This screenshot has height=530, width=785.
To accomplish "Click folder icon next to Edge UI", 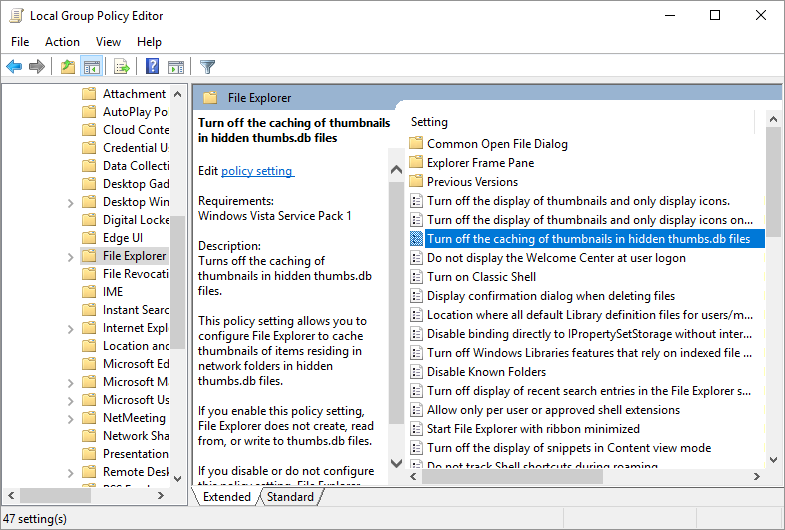I will 89,238.
